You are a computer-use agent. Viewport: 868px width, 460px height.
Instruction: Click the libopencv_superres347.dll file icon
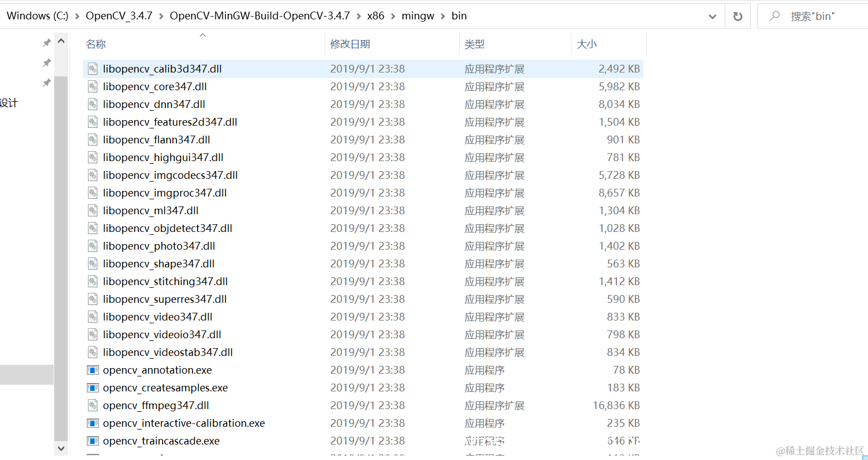click(x=93, y=299)
